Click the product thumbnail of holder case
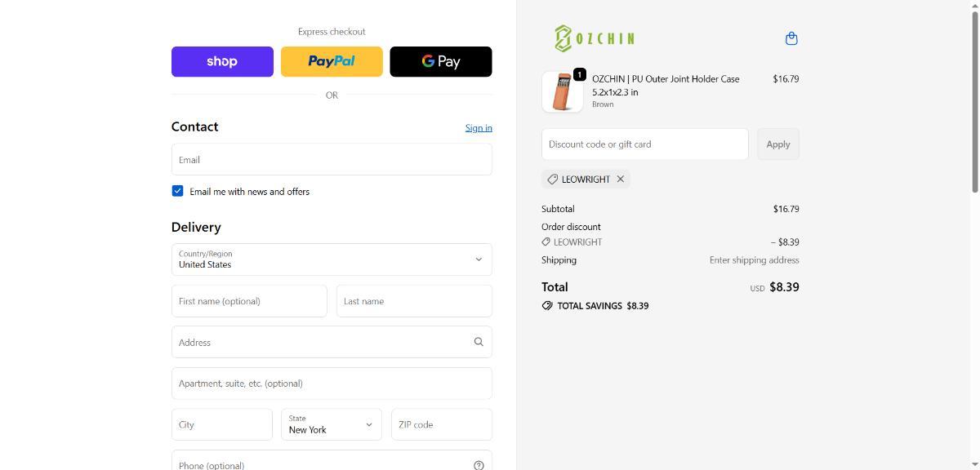980x470 pixels. point(562,91)
